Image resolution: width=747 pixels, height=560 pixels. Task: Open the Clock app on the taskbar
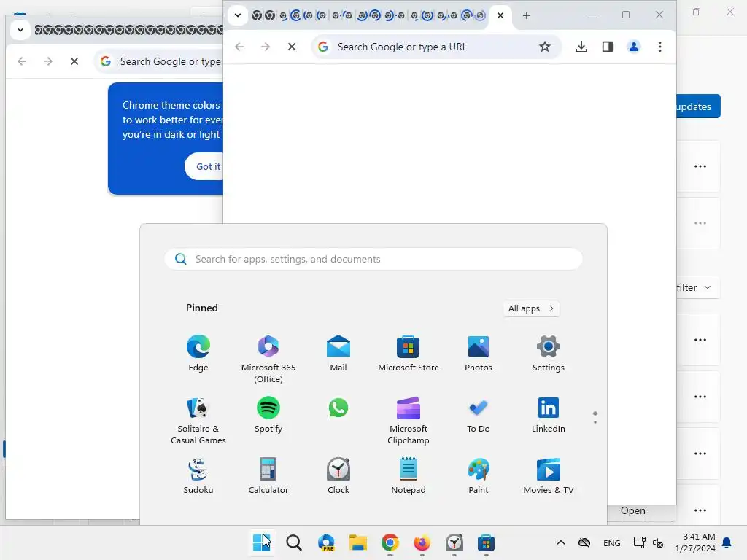(x=454, y=542)
